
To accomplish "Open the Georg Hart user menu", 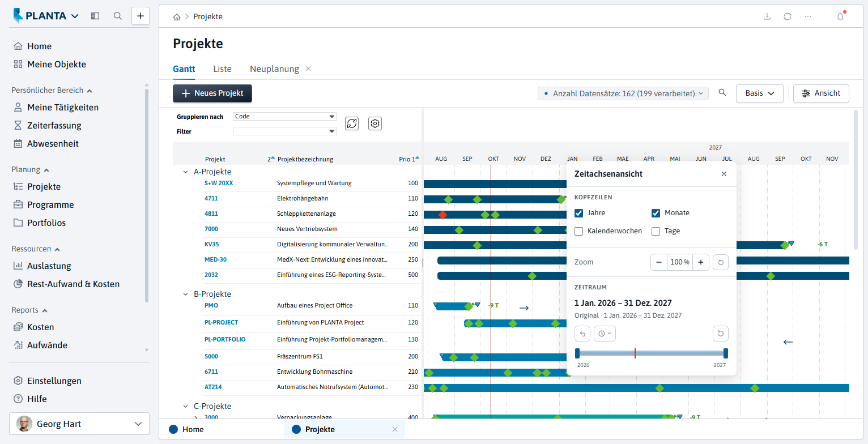I will coord(79,424).
